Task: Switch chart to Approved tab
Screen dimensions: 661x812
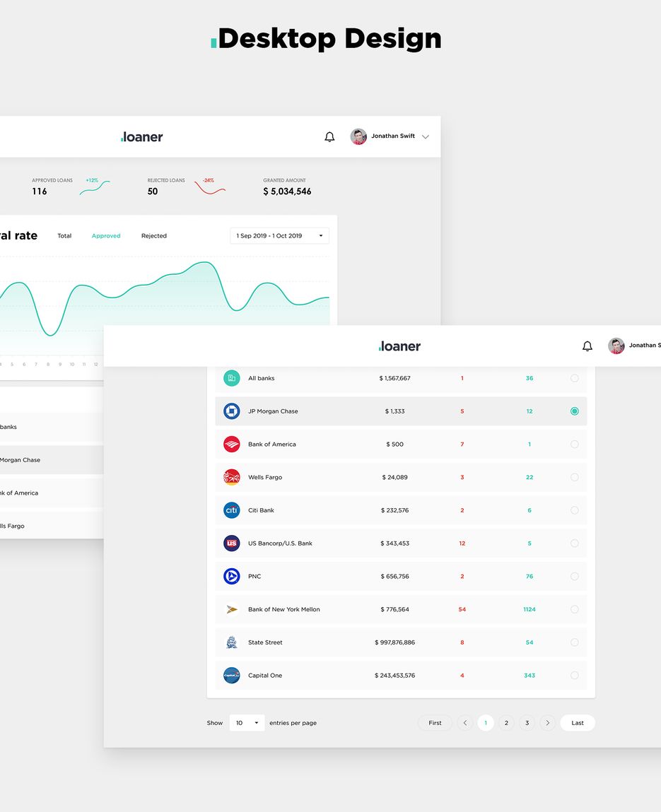Action: tap(106, 235)
